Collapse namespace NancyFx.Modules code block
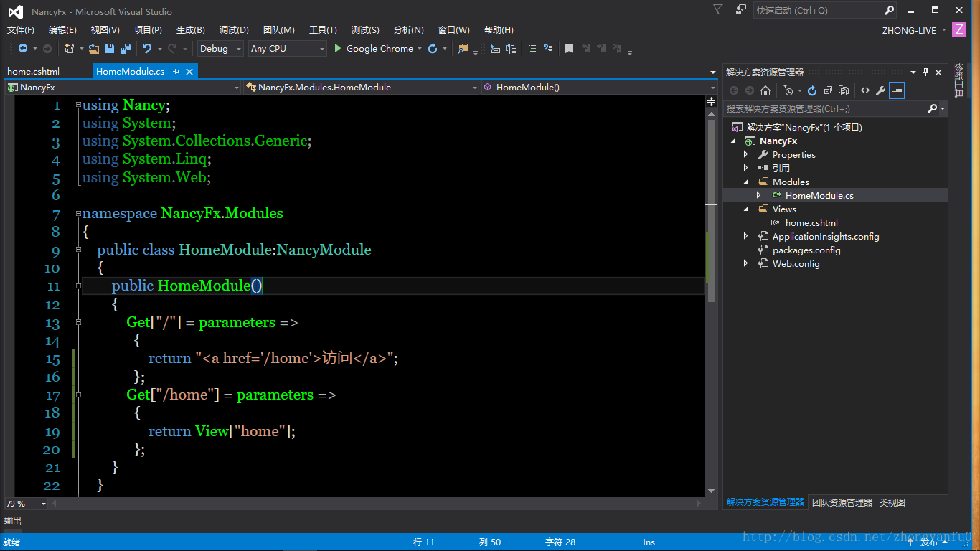The height and width of the screenshot is (551, 980). (x=78, y=213)
